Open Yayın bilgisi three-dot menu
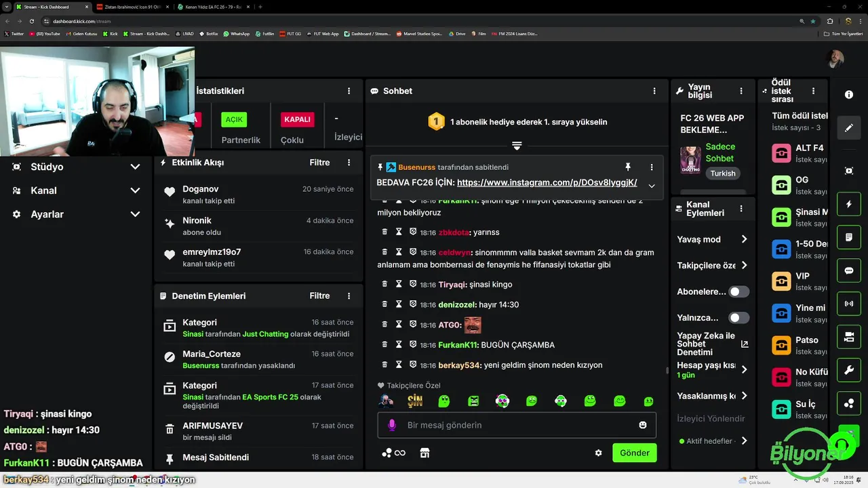 741,91
